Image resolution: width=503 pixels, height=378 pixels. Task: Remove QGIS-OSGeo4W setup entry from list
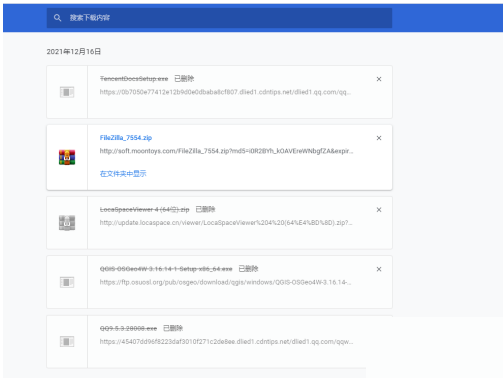point(379,269)
